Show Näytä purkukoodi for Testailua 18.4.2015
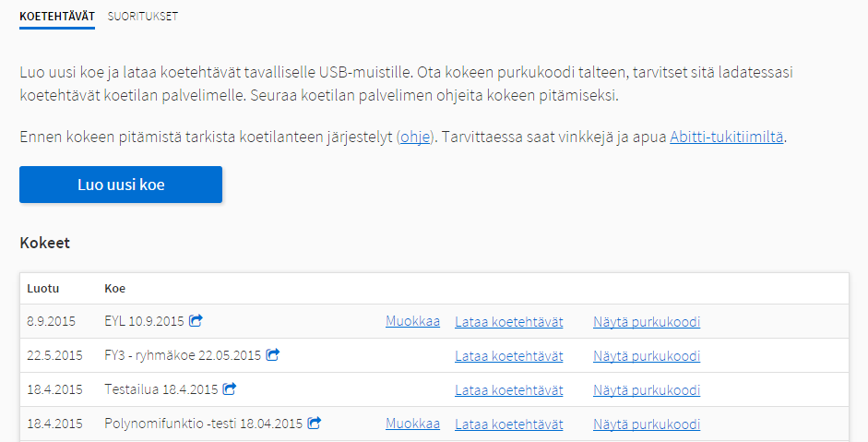 click(647, 390)
